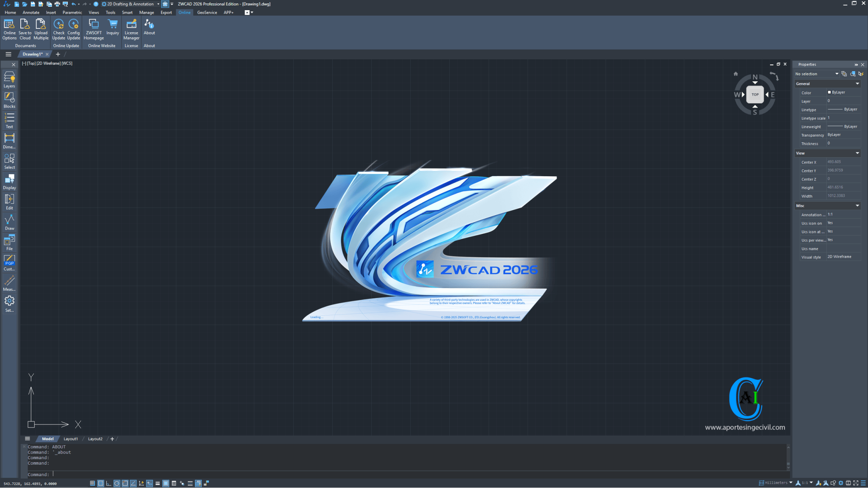Open the No selection dropdown
Viewport: 868px width, 488px height.
(x=837, y=74)
